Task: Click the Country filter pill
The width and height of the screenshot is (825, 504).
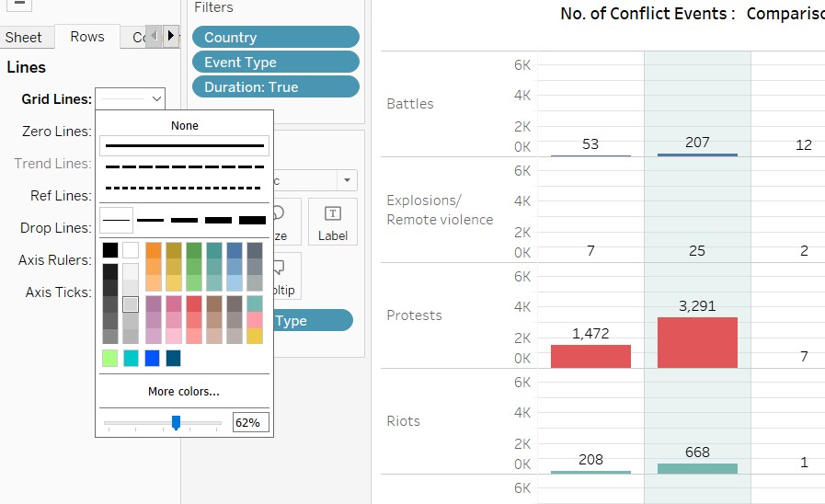Action: click(x=275, y=38)
